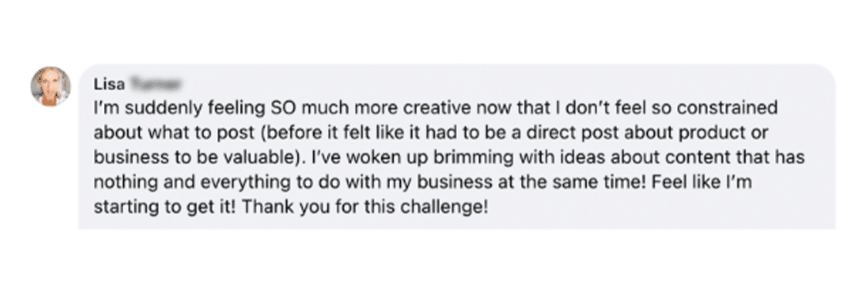Click the word brimming in the comment
Screen dimensions: 868x302
coord(470,158)
